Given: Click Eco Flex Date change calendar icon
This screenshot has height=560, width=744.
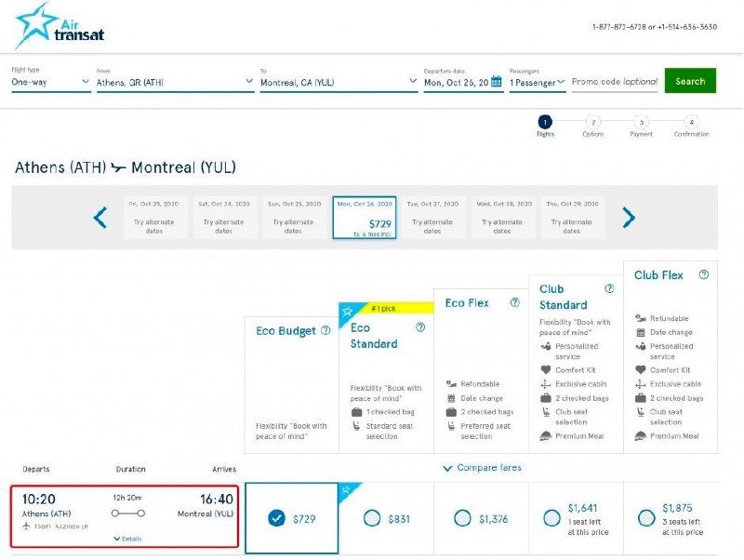Looking at the screenshot, I should coord(451,398).
